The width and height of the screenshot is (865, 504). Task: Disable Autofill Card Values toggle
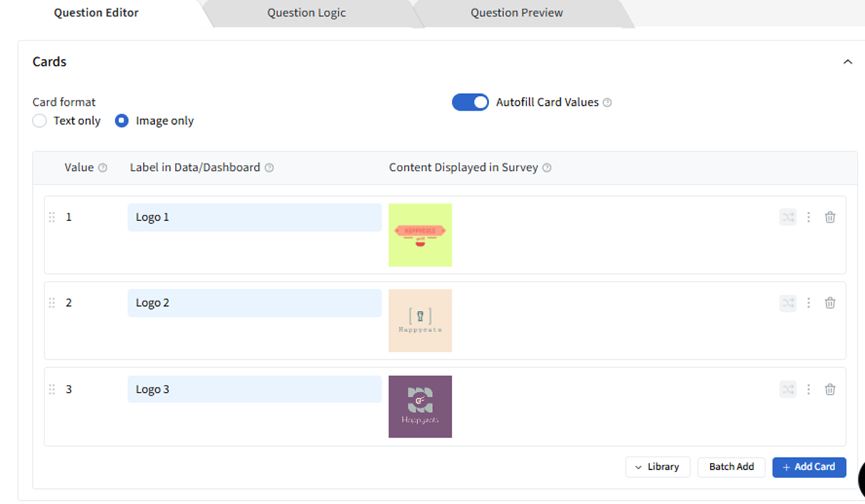(471, 102)
